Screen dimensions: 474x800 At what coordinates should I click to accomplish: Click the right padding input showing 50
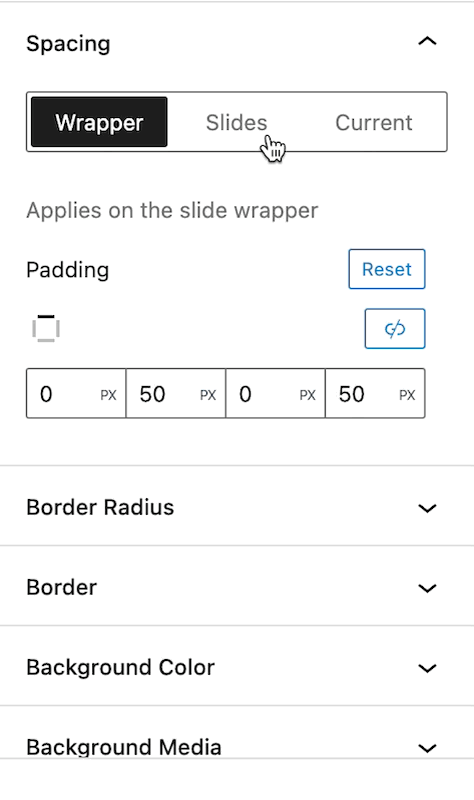click(x=163, y=393)
